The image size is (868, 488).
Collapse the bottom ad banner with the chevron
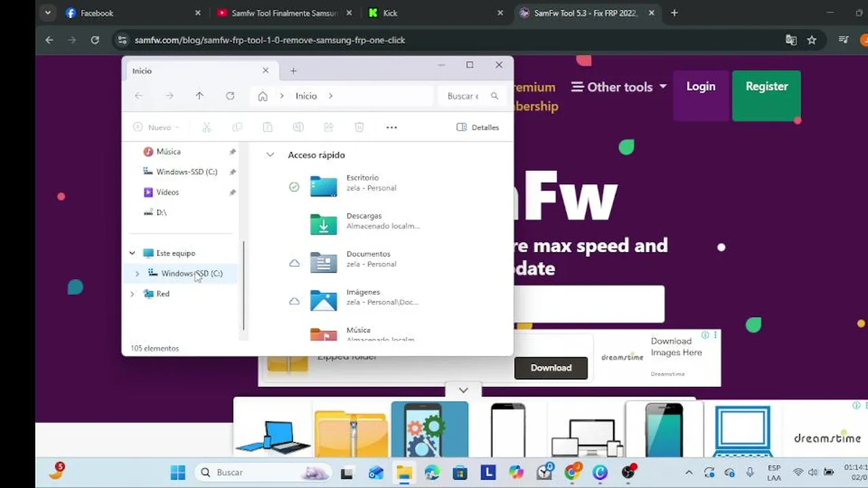pos(463,390)
